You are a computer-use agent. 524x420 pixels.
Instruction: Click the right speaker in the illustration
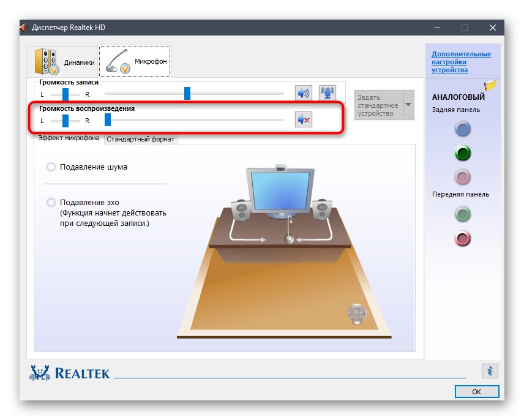tap(322, 210)
